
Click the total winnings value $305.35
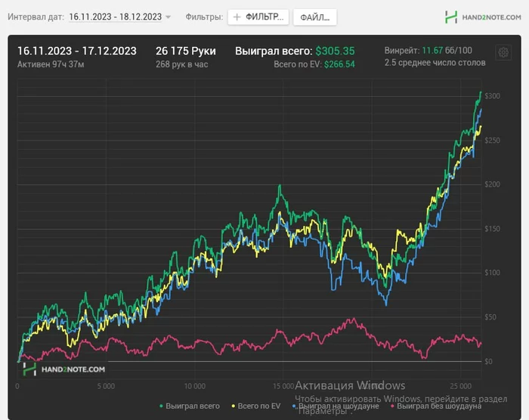coord(335,51)
